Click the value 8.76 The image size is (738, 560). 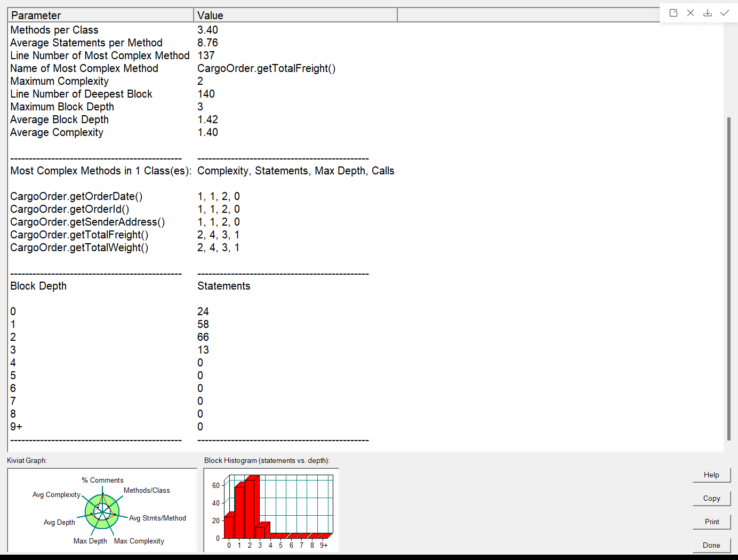[208, 43]
